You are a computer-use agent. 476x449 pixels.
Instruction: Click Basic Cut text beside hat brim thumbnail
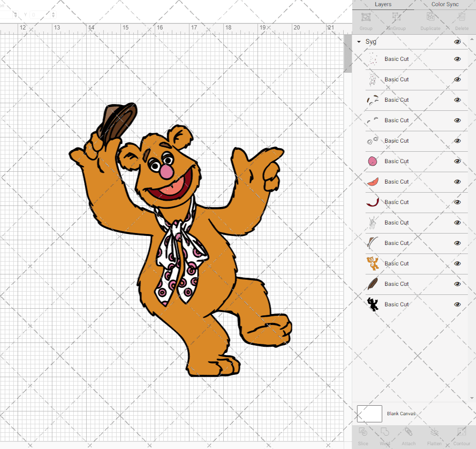point(397,243)
